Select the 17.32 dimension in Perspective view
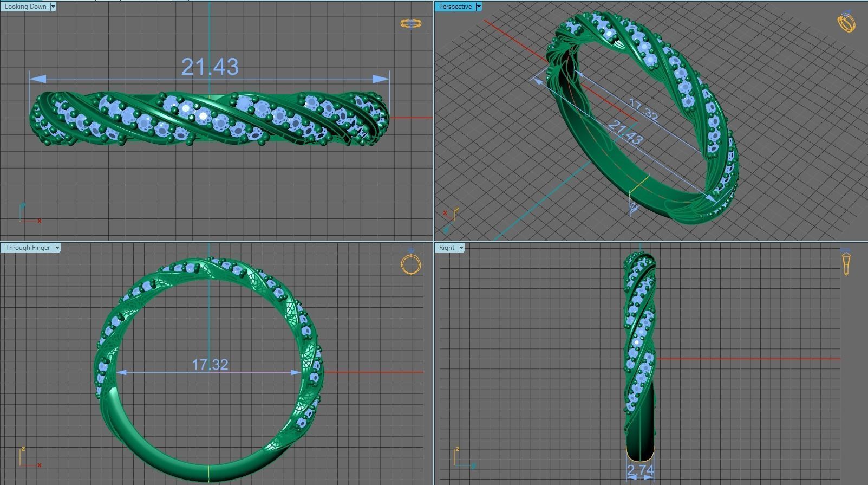Viewport: 868px width, 485px height. [x=643, y=109]
